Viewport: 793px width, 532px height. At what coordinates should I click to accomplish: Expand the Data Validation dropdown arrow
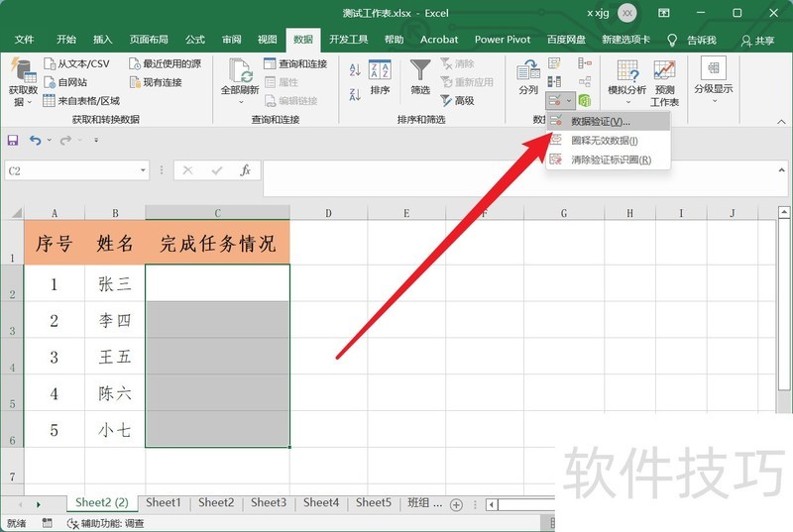point(569,100)
